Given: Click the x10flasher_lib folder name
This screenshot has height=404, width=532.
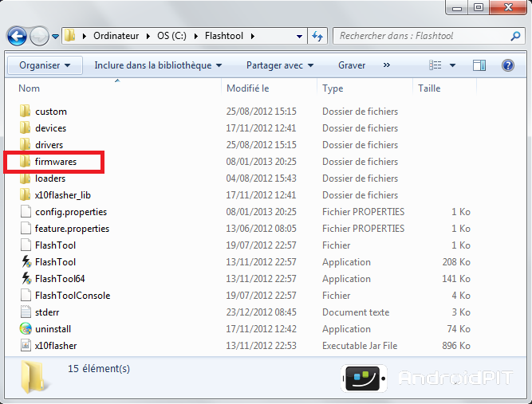Looking at the screenshot, I should point(63,195).
